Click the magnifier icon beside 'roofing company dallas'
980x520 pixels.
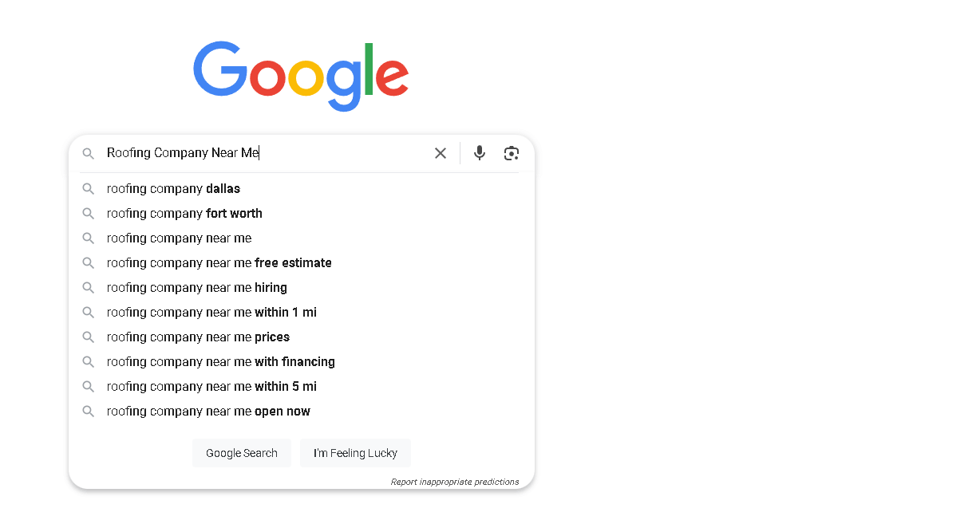pos(89,189)
